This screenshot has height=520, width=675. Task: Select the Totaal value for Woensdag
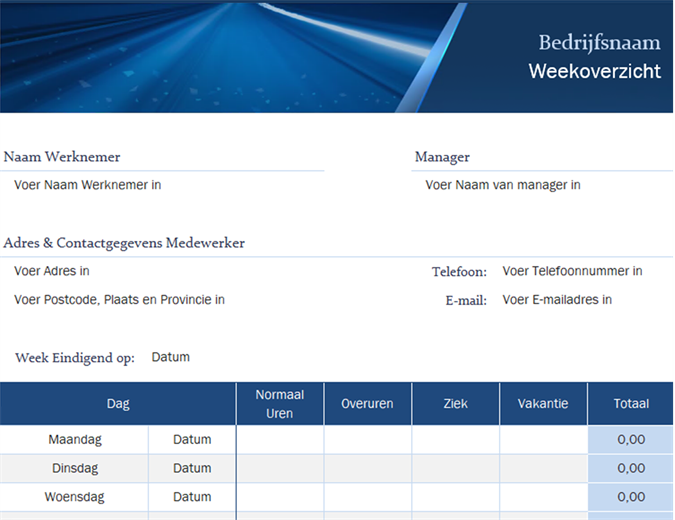tap(631, 497)
